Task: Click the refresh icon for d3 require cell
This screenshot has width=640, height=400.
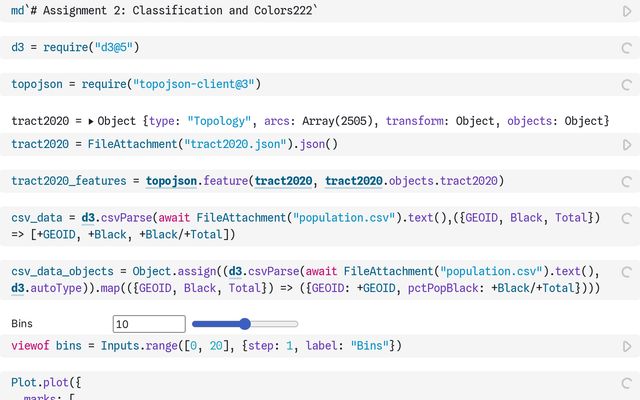Action: [x=627, y=48]
